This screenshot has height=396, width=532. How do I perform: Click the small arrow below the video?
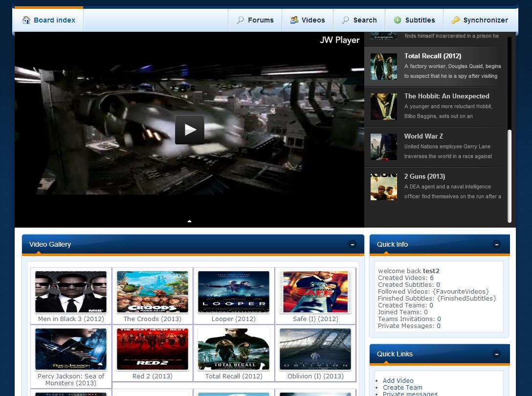(189, 221)
